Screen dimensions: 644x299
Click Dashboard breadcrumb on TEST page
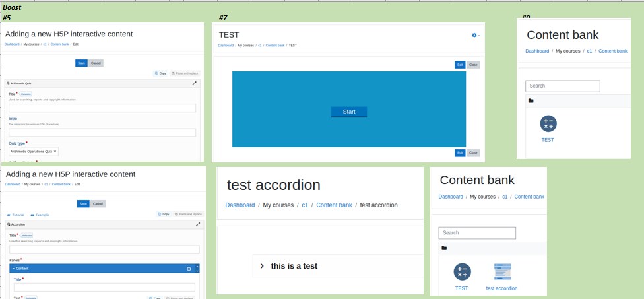click(x=226, y=45)
